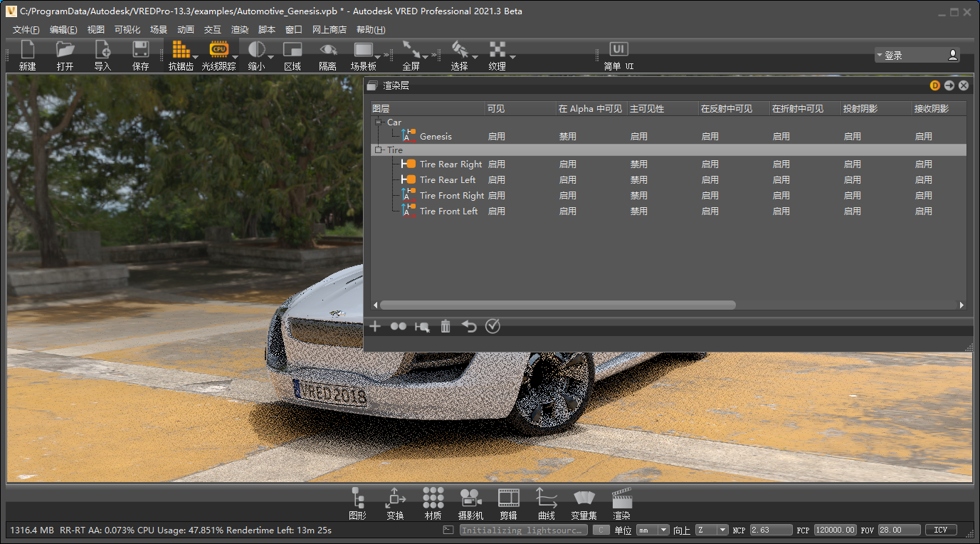This screenshot has height=544, width=980.
Task: Open the 渲染 menu in menu bar
Action: pos(240,30)
